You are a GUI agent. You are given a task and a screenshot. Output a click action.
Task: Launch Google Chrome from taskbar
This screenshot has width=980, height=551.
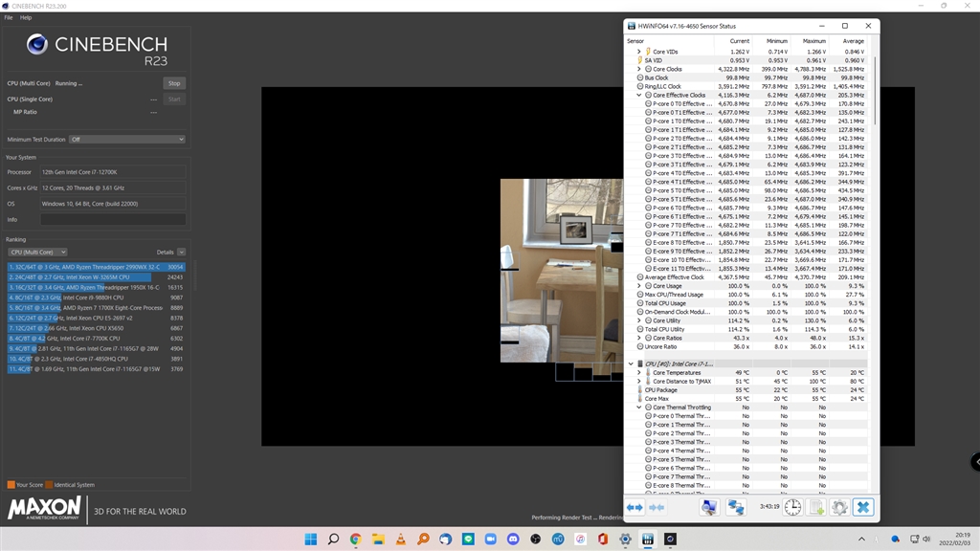click(356, 540)
